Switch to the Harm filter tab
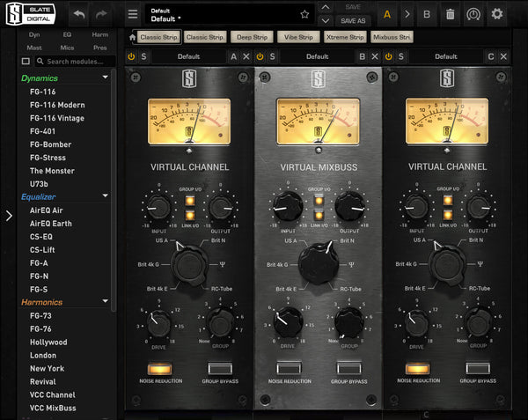This screenshot has width=528, height=420. click(x=99, y=34)
